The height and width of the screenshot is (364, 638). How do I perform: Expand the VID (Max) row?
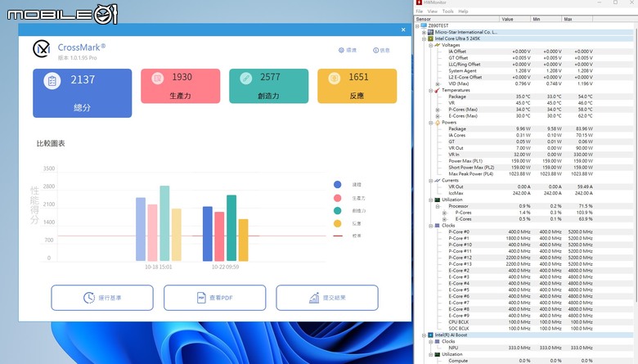pyautogui.click(x=438, y=84)
